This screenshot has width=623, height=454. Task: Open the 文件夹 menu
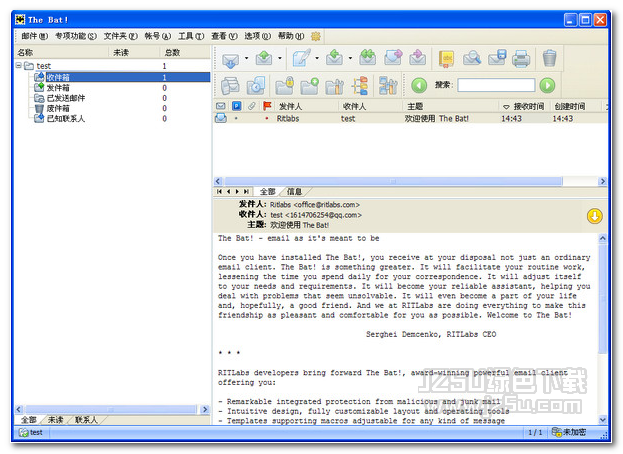pos(120,36)
